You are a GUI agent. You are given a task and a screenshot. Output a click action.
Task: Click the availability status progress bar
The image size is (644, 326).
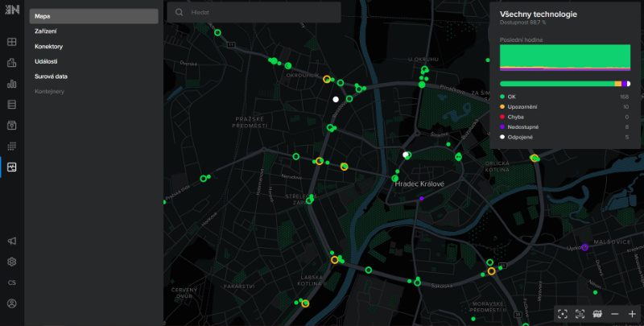(x=564, y=83)
